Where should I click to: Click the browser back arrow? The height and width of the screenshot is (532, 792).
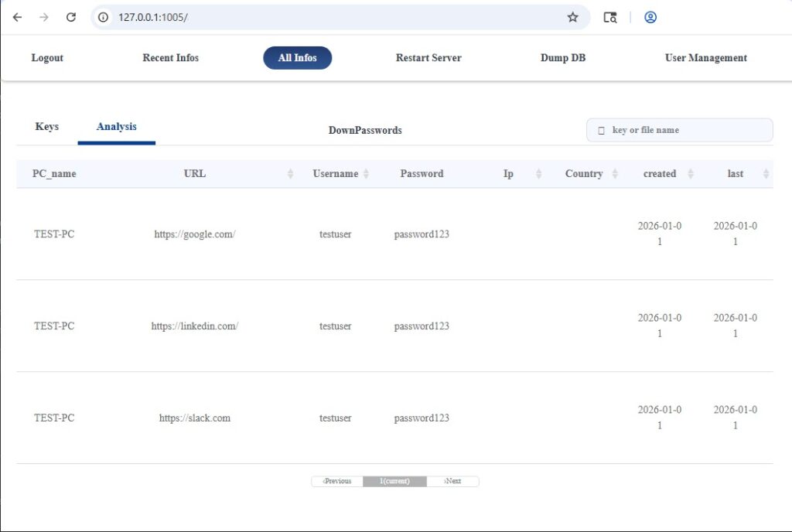(17, 17)
